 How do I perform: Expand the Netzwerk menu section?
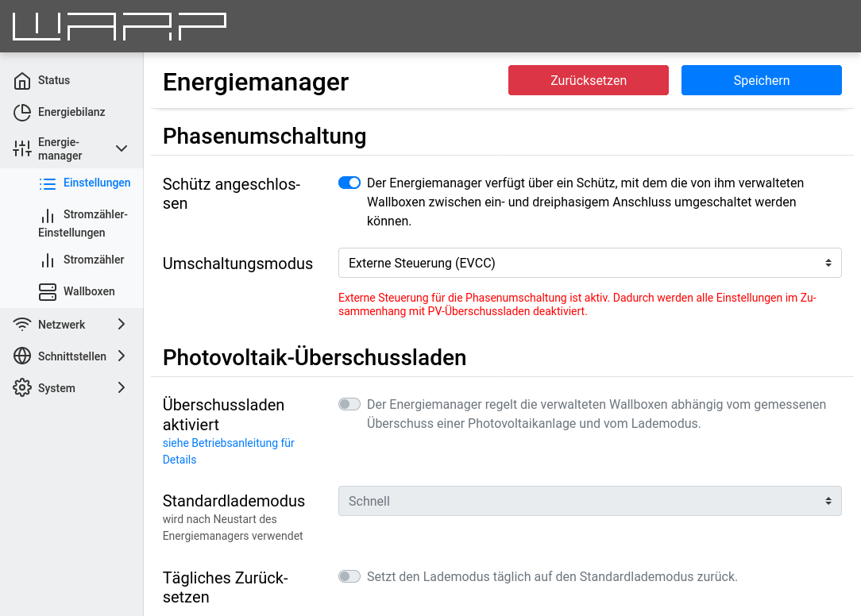[121, 324]
